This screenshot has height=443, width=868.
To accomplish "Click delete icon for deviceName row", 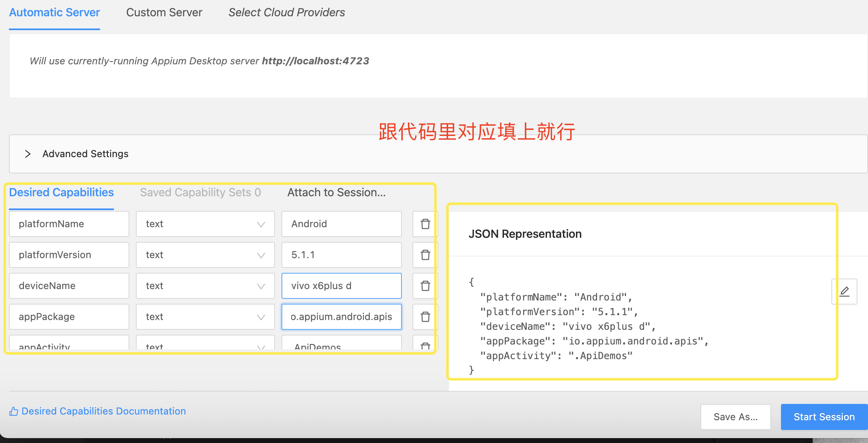I will pyautogui.click(x=425, y=286).
